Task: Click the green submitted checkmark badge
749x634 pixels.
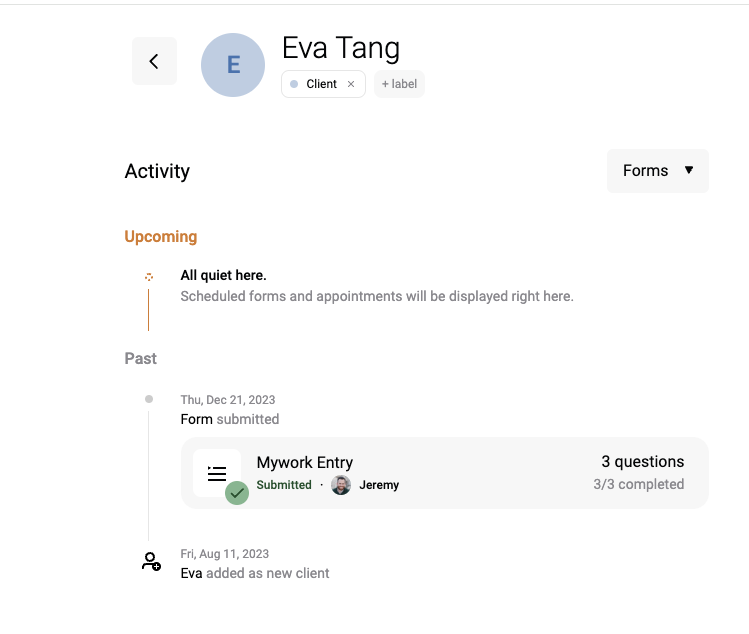Action: (237, 493)
